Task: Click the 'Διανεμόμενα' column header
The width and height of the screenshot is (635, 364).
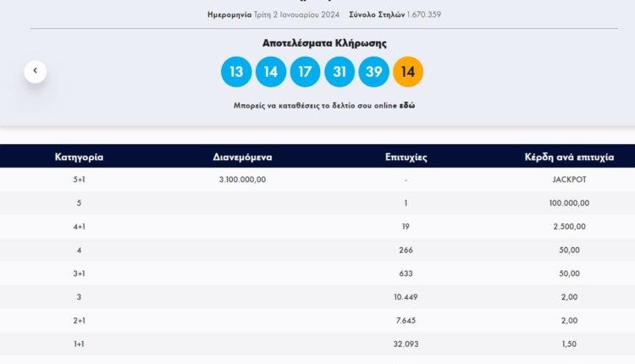Action: [242, 157]
